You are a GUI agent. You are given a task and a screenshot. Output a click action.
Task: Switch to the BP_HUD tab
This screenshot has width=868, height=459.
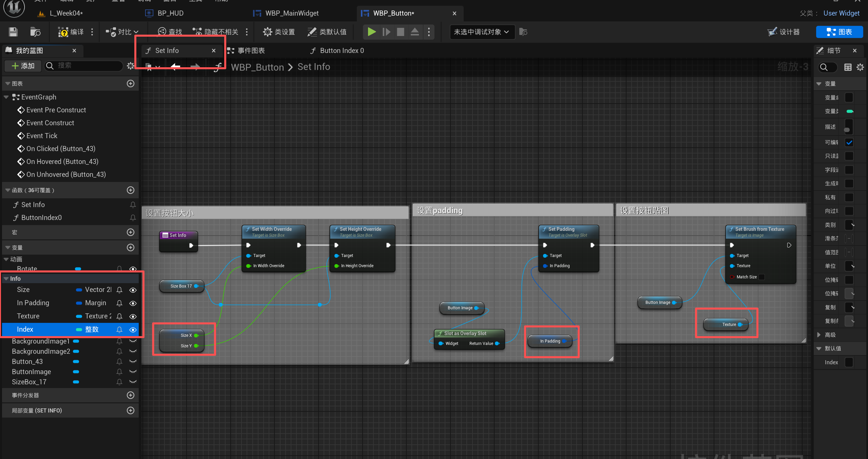coord(165,13)
